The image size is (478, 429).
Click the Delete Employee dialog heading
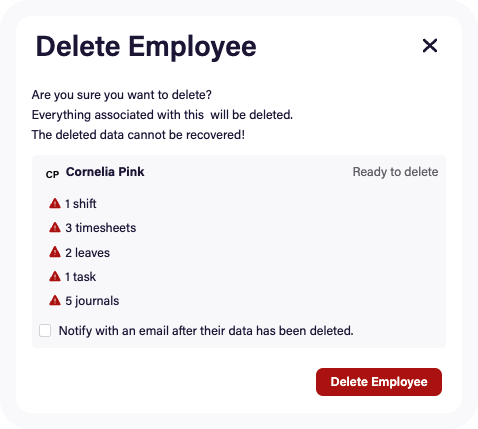pyautogui.click(x=146, y=47)
